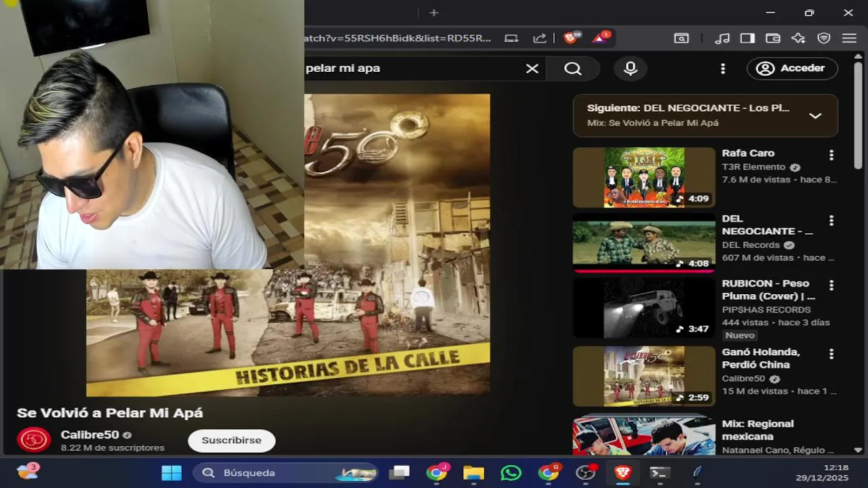The image size is (868, 488).
Task: Click the T3R Elemento channel name
Action: tap(753, 167)
